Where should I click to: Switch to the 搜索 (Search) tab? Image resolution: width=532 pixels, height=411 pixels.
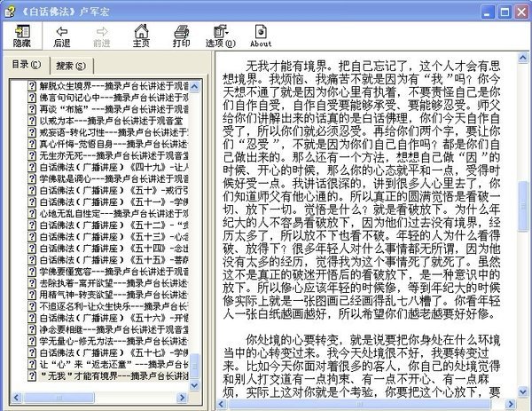click(71, 66)
